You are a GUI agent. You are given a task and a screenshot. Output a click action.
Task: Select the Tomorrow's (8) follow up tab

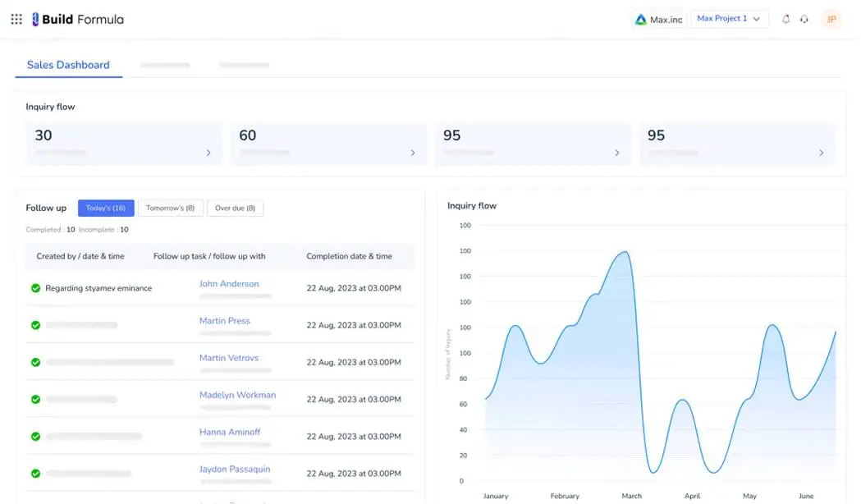tap(170, 208)
